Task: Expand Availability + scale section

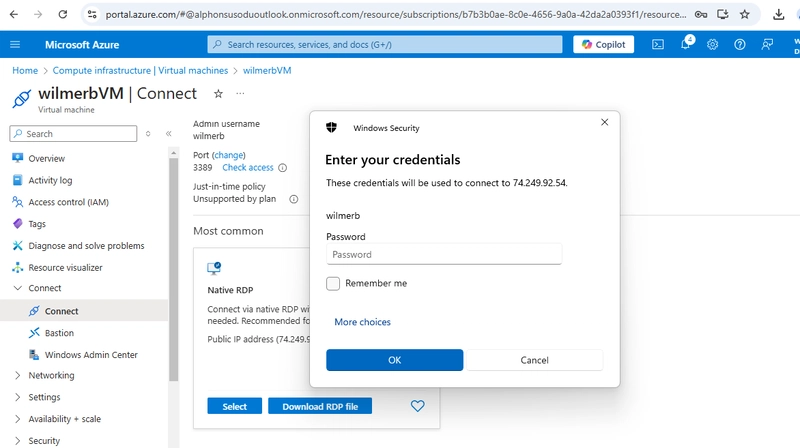Action: pos(18,419)
